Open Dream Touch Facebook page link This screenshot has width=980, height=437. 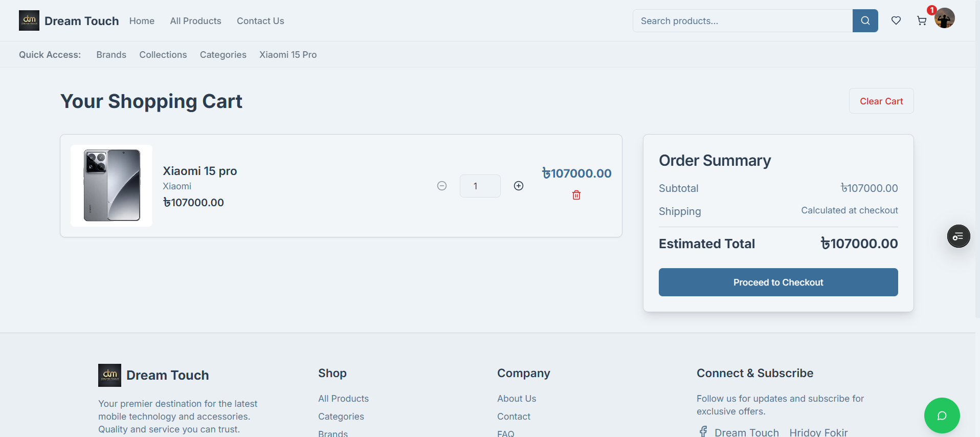[747, 432]
